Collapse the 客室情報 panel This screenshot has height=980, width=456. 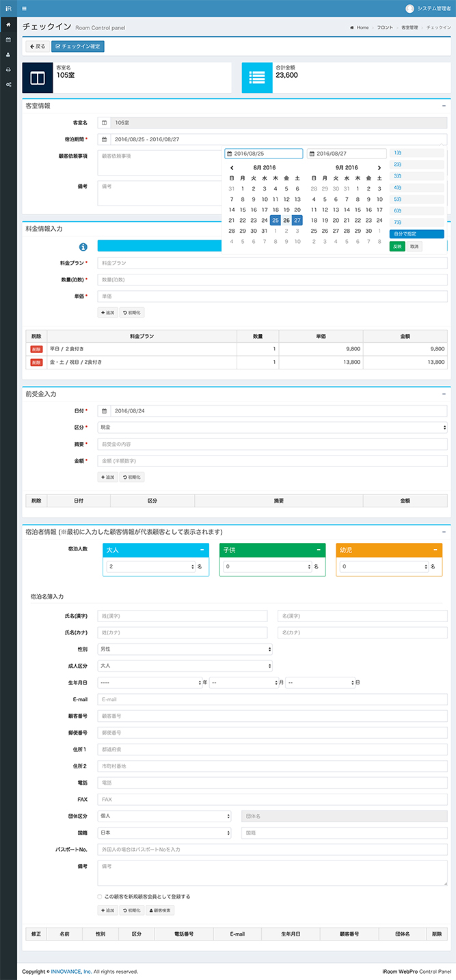click(444, 106)
